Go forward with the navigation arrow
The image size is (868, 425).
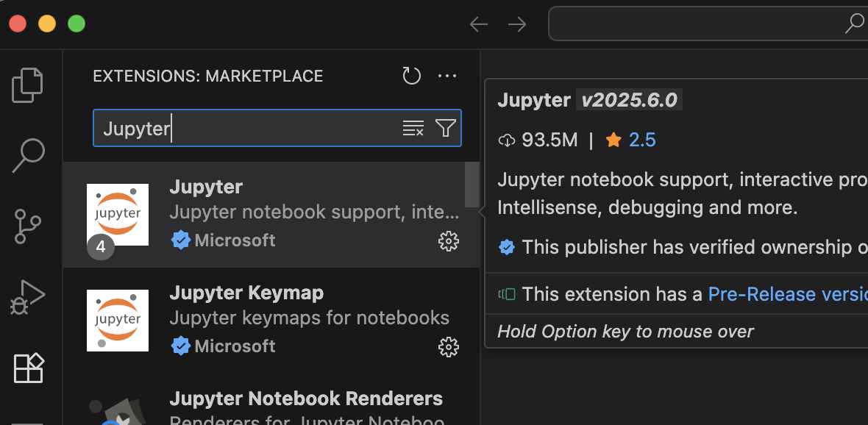click(x=517, y=24)
